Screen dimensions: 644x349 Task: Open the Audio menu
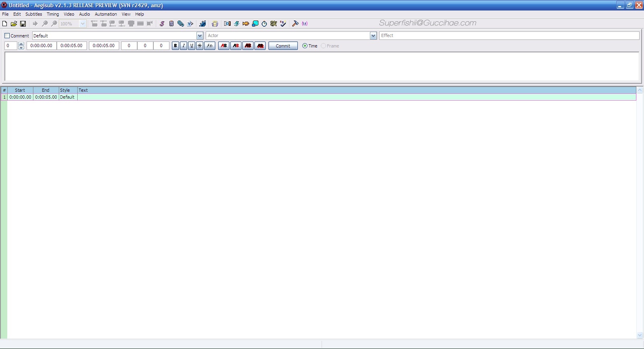click(x=85, y=14)
